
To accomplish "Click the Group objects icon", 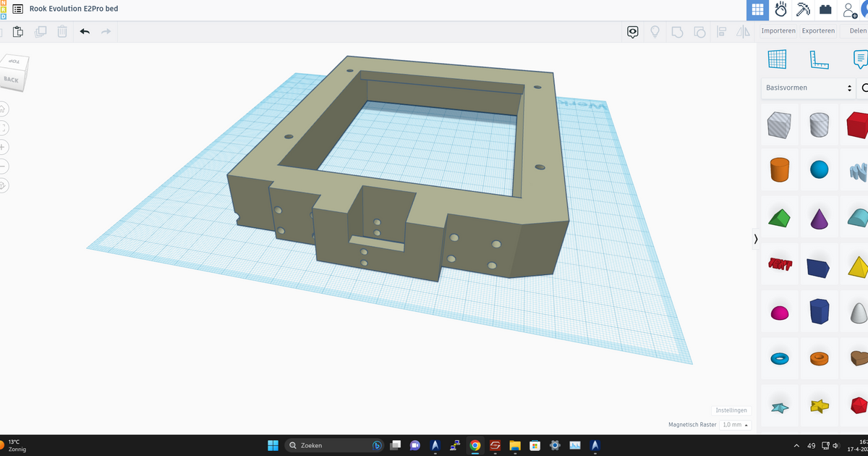I will [x=677, y=31].
